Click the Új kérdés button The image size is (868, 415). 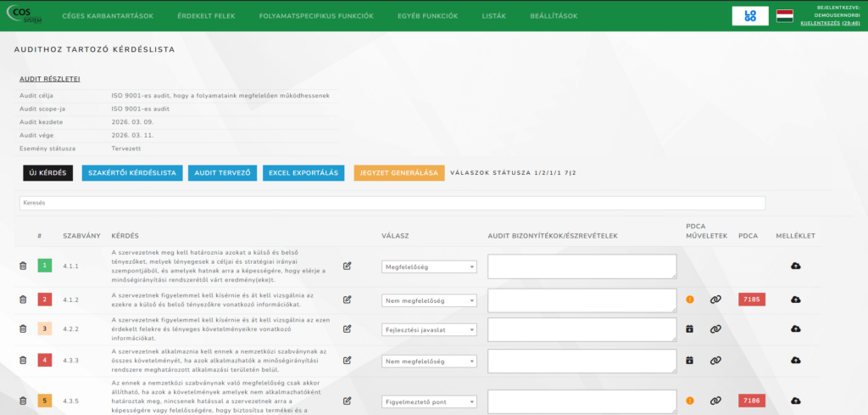coord(48,173)
